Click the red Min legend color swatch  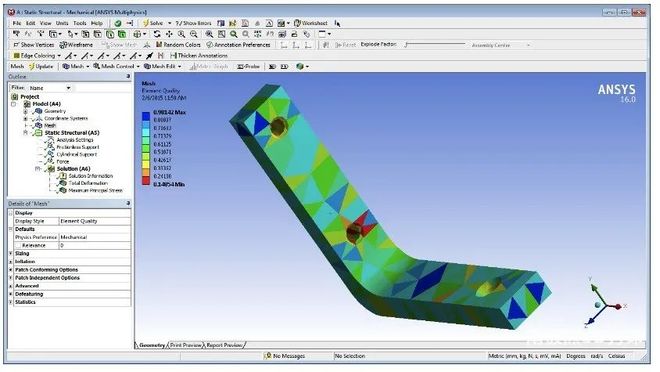pyautogui.click(x=146, y=181)
